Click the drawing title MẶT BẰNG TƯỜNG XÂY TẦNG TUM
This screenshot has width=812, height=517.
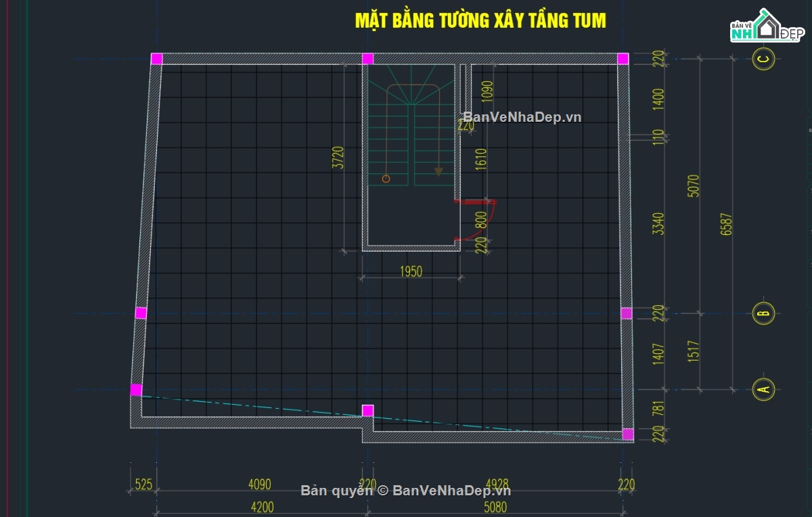click(x=480, y=21)
